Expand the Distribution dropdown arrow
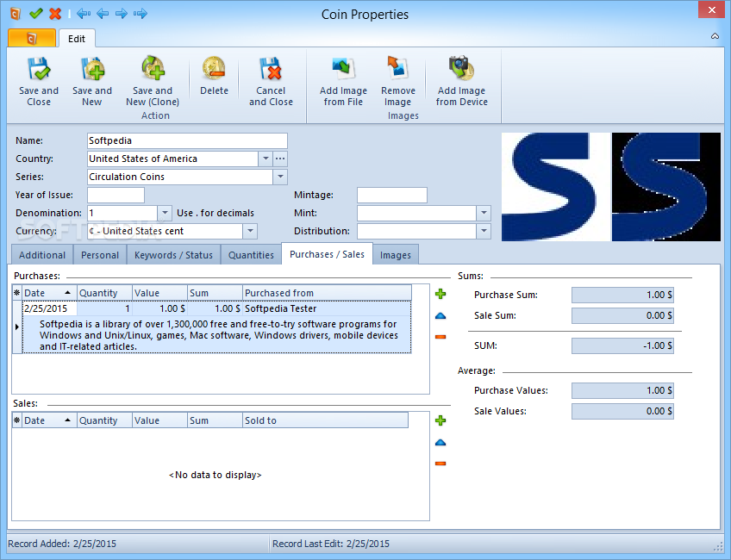This screenshot has height=560, width=731. point(484,231)
